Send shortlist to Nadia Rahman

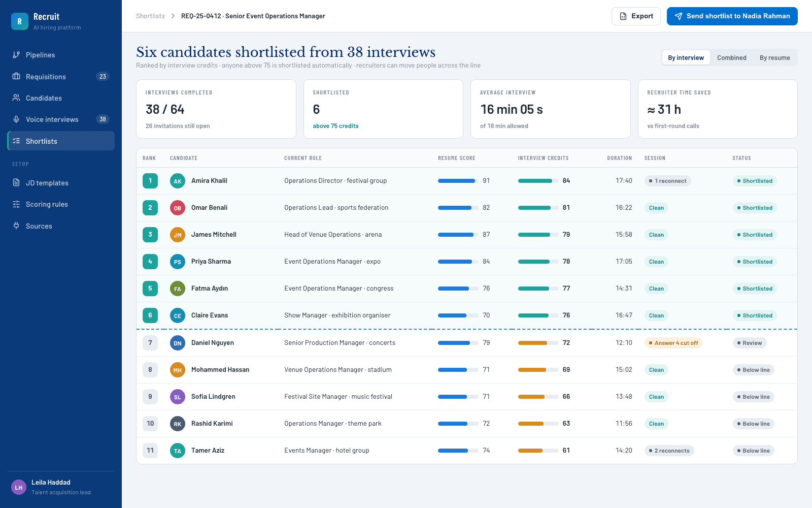coord(732,16)
